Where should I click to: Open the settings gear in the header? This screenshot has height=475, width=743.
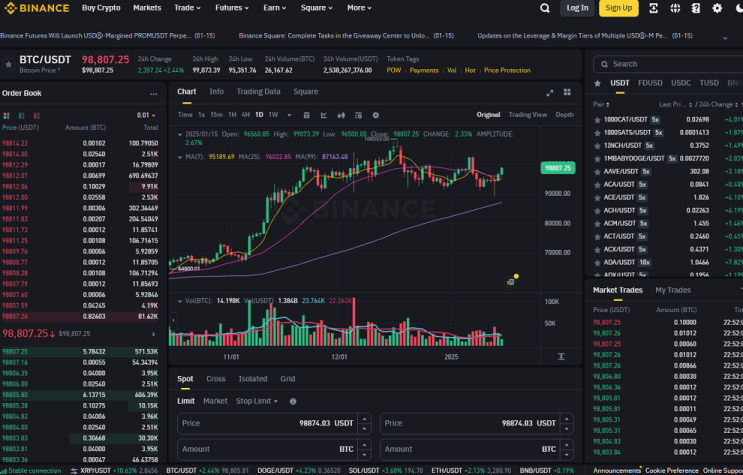click(717, 8)
